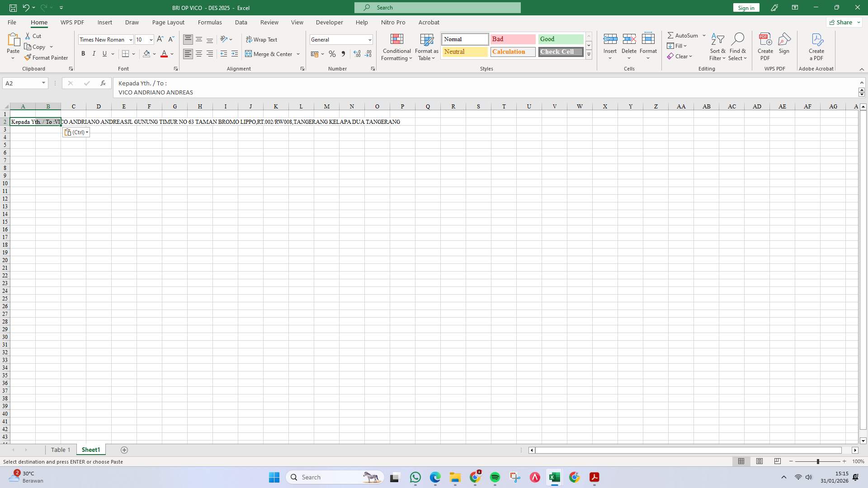Toggle bold formatting
The width and height of the screenshot is (868, 488).
click(x=83, y=53)
